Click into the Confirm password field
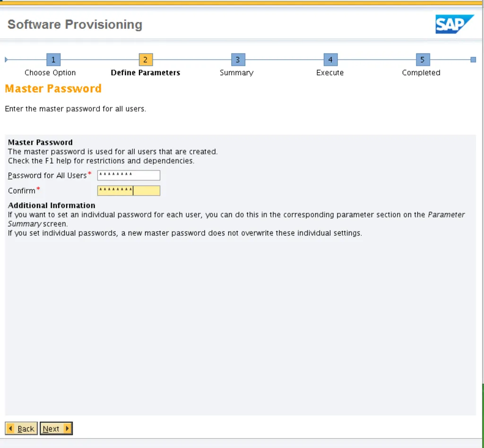This screenshot has width=484, height=448. tap(129, 190)
